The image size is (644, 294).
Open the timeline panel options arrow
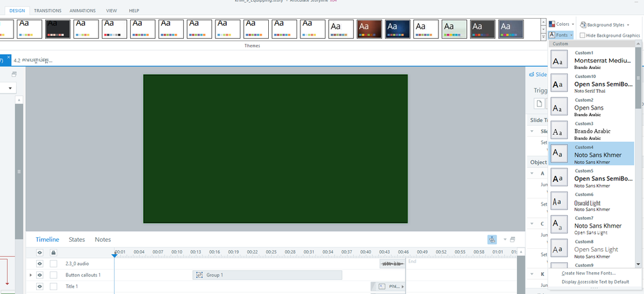click(x=505, y=239)
